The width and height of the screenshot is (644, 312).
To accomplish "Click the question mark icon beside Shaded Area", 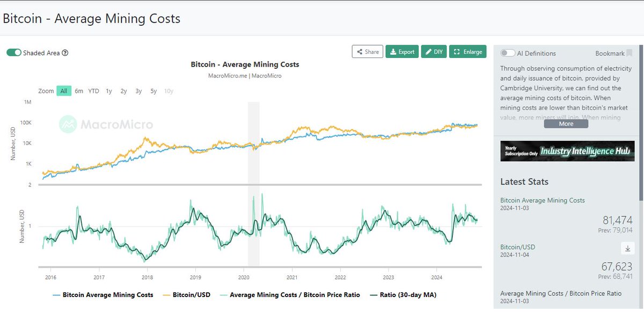I will [x=65, y=53].
